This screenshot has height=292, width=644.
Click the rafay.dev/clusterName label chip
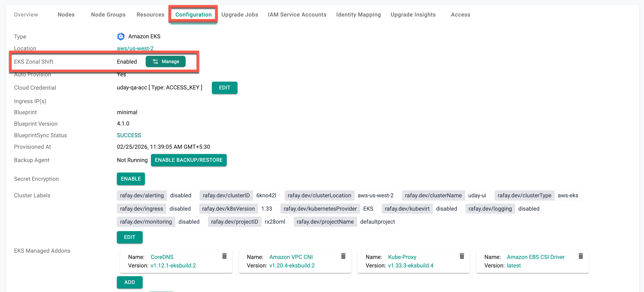coord(433,195)
